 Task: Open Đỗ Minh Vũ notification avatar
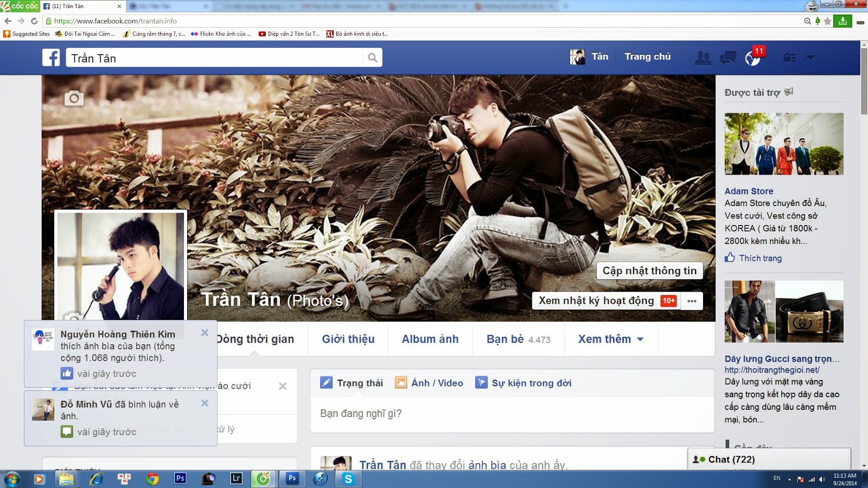click(43, 410)
